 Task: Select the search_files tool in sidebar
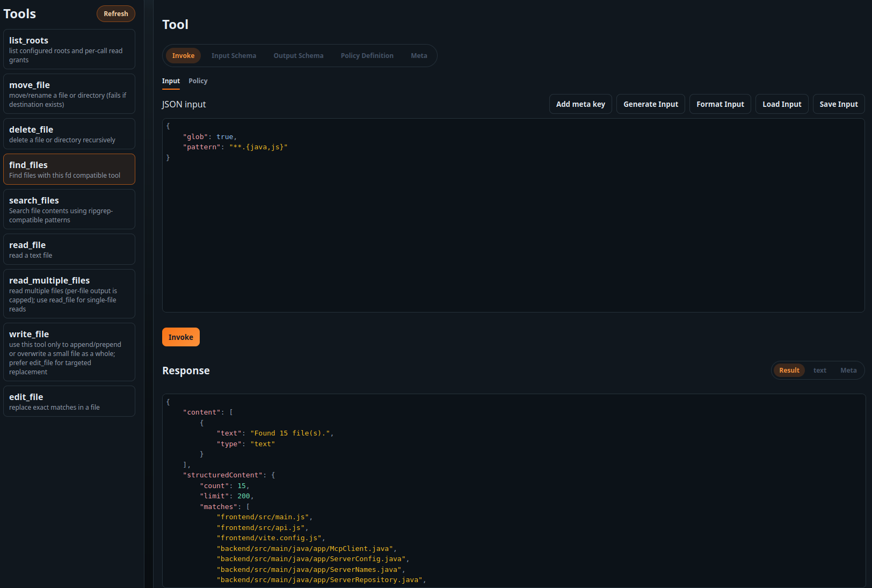click(69, 209)
